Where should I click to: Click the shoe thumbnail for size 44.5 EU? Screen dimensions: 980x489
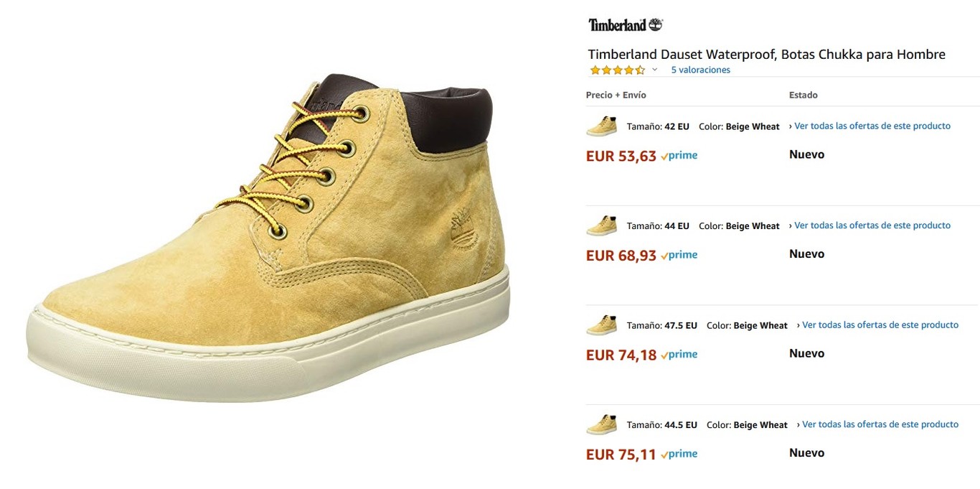(601, 424)
